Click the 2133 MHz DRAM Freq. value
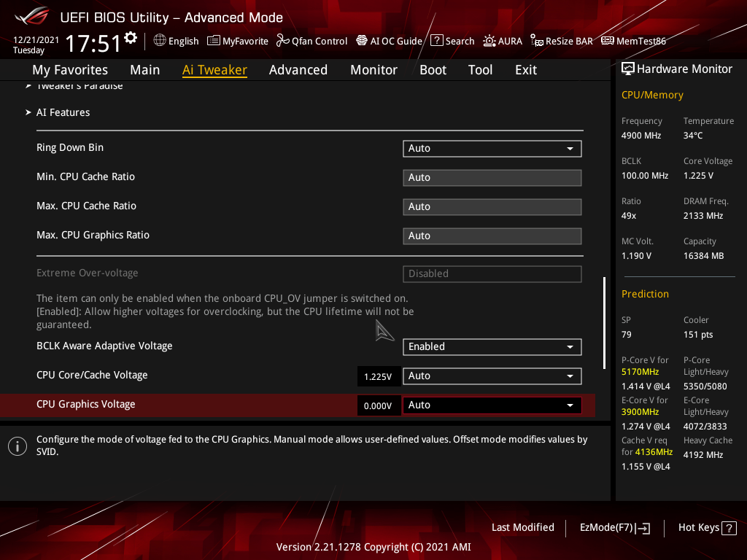Viewport: 747px width, 560px height. (703, 216)
